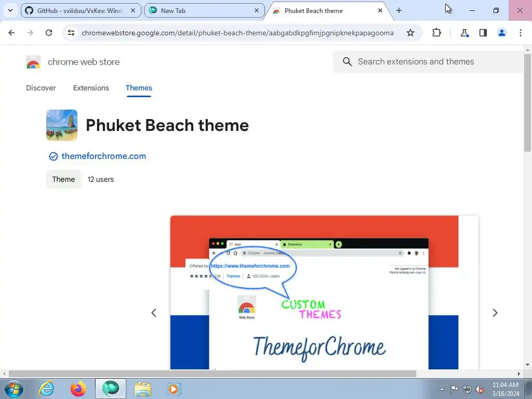This screenshot has width=532, height=399.
Task: Click the chrome web store title text
Action: [84, 62]
